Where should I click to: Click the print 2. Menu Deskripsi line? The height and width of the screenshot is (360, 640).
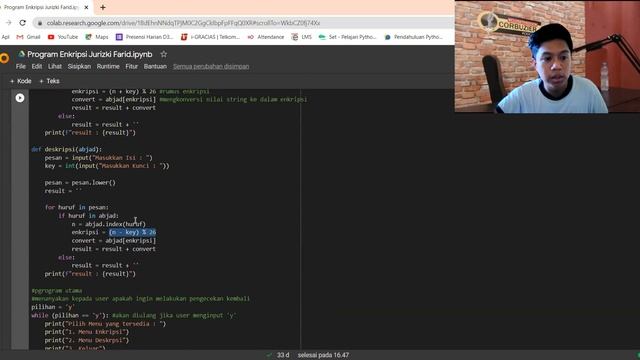[87, 340]
